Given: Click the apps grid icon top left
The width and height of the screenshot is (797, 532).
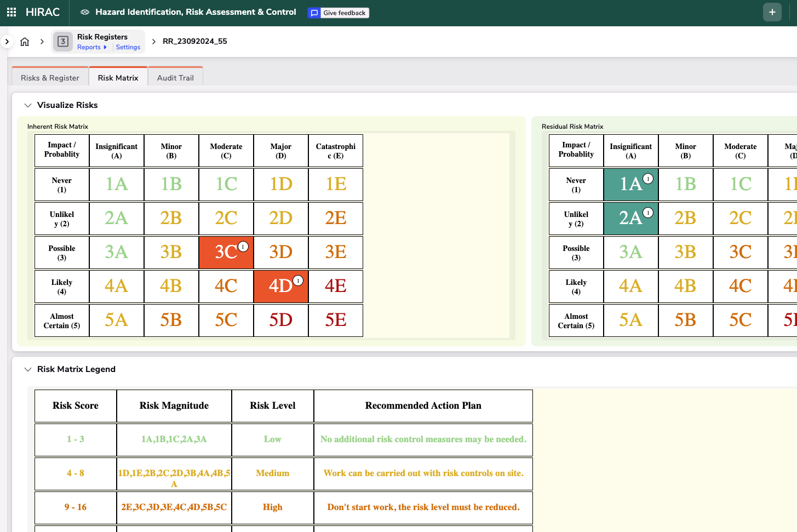Looking at the screenshot, I should (x=11, y=12).
